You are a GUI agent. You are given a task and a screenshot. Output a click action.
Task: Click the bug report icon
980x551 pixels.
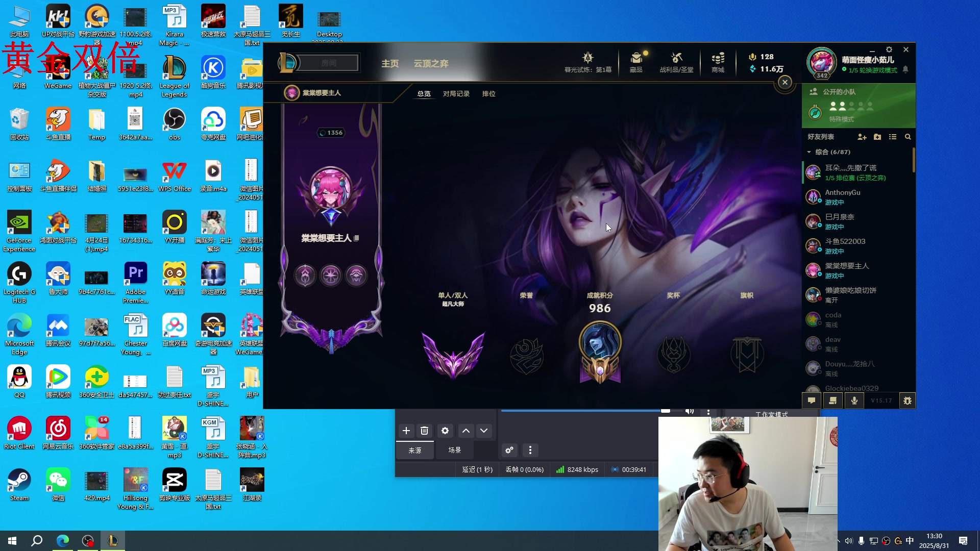tap(907, 400)
